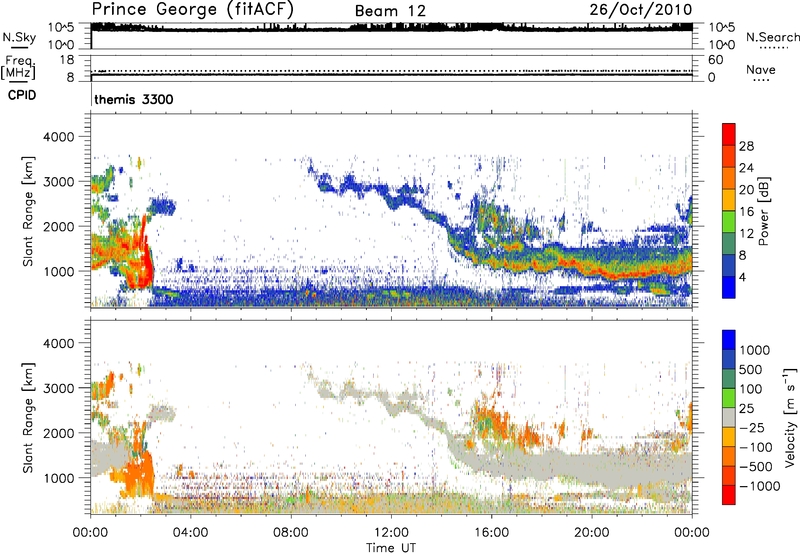Click the '12:00' time axis tick
Image resolution: width=800 pixels, height=554 pixels.
point(391,533)
